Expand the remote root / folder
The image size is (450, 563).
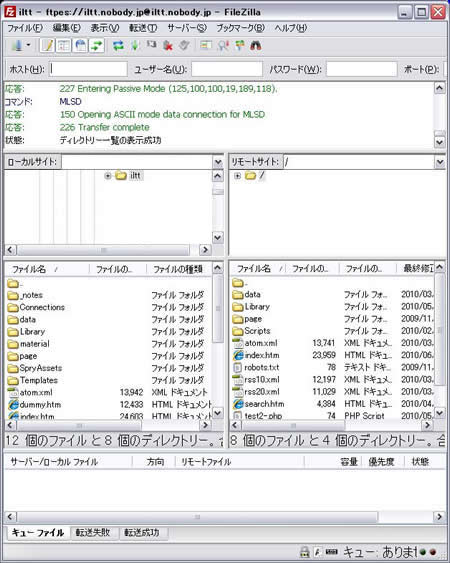point(237,176)
